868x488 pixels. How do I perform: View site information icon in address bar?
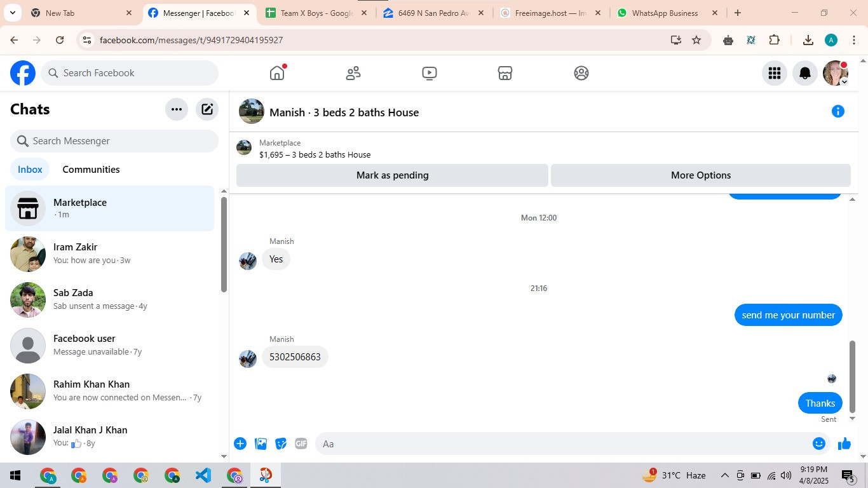click(x=87, y=40)
